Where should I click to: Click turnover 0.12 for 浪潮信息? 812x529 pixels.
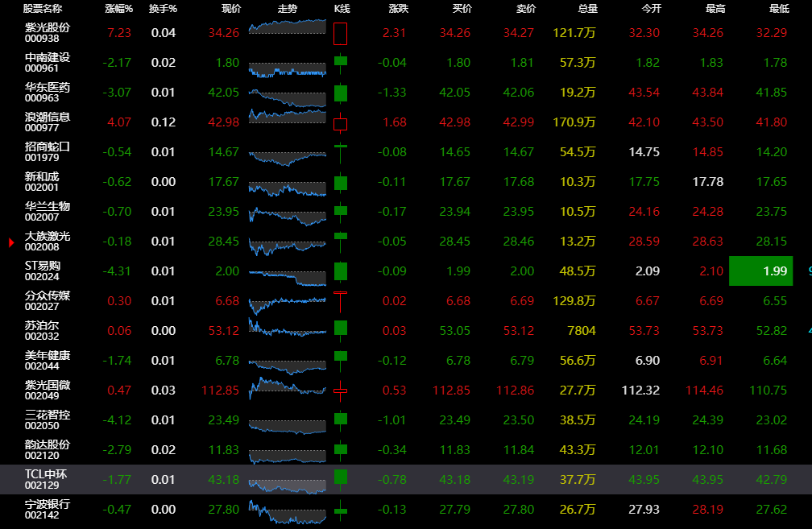coord(163,122)
